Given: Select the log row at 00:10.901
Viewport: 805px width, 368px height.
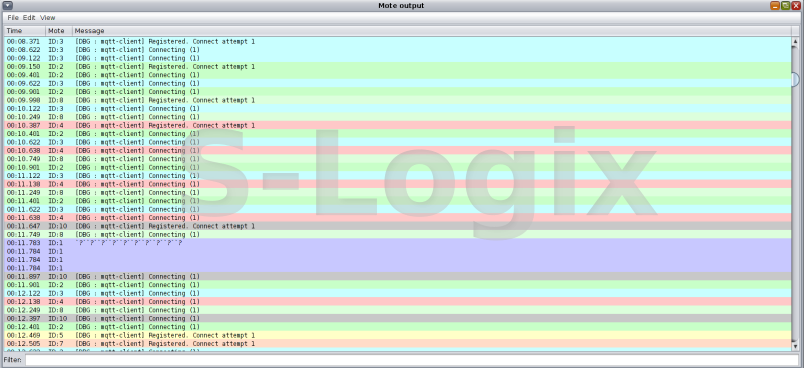Looking at the screenshot, I should coord(397,167).
